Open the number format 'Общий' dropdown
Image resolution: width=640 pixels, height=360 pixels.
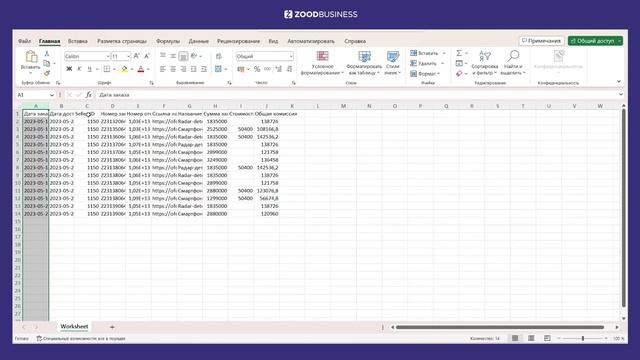[x=291, y=56]
